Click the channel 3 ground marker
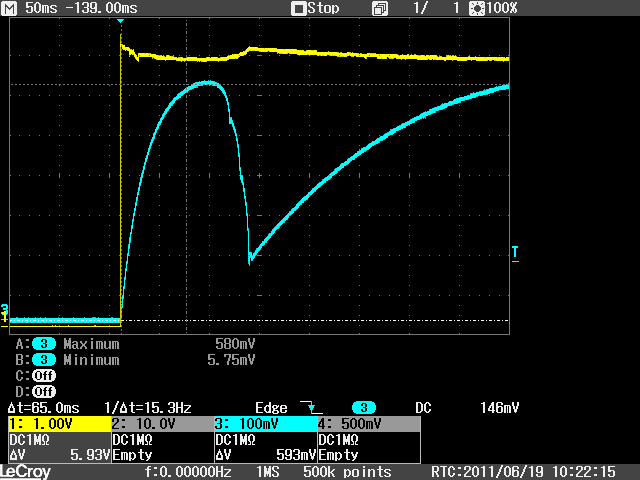The image size is (640, 480). 4,309
